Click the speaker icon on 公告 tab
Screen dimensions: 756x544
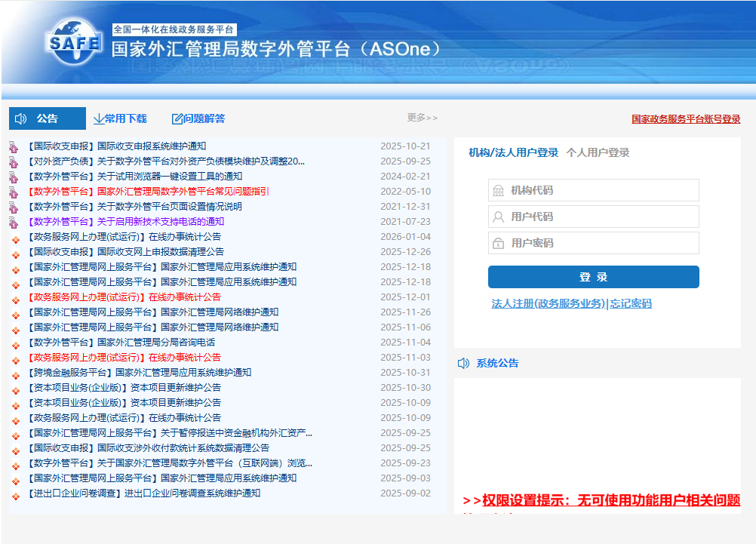20,118
